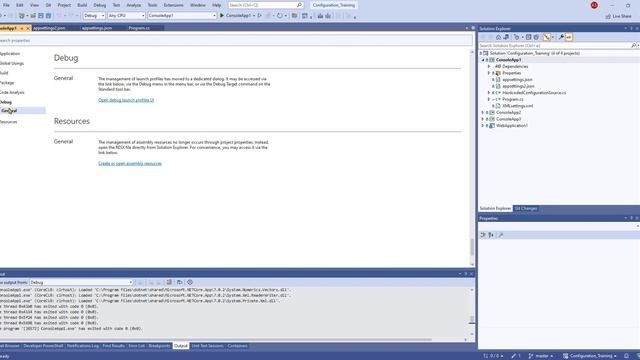Click the Home icon in Solution Explorer toolbar
This screenshot has width=640, height=360.
[x=498, y=37]
